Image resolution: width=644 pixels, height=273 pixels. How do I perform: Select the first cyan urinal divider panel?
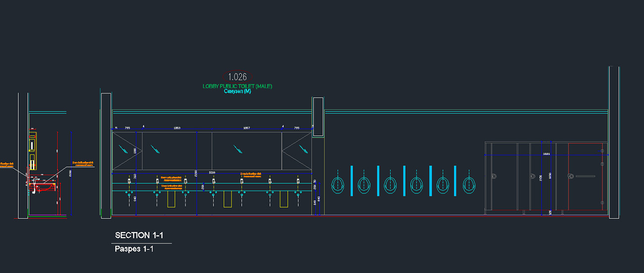coord(351,181)
